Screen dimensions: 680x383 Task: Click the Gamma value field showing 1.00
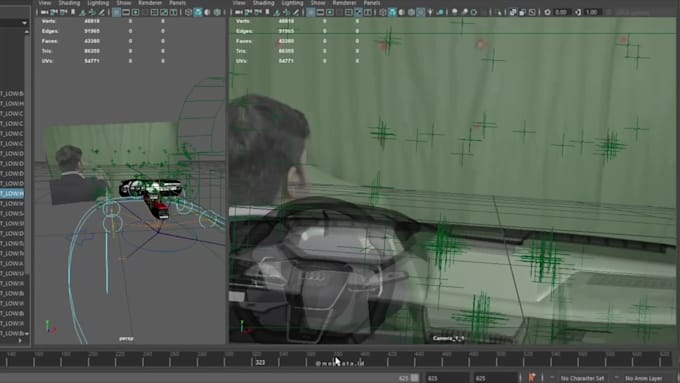(x=592, y=12)
